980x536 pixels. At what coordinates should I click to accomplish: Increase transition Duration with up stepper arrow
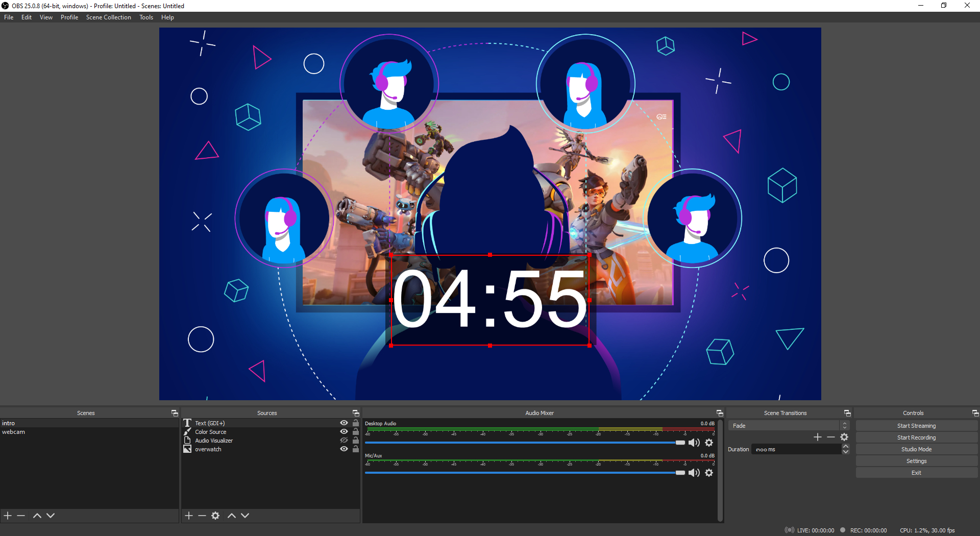click(x=846, y=446)
